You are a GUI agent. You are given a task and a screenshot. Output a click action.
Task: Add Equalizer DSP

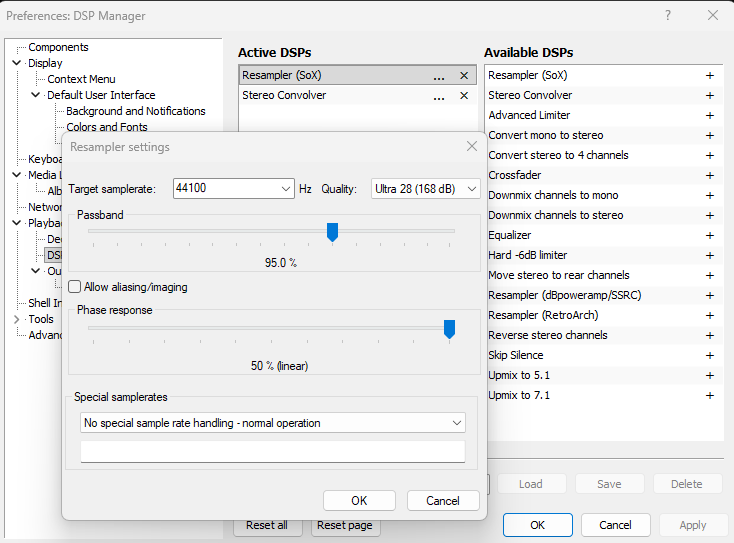pos(710,235)
